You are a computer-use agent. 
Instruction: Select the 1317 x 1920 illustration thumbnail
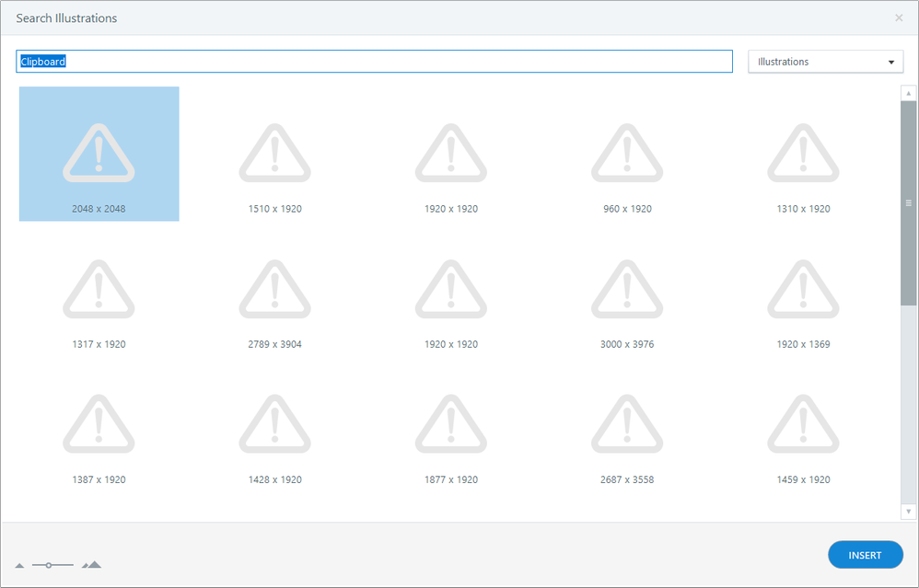coord(99,289)
